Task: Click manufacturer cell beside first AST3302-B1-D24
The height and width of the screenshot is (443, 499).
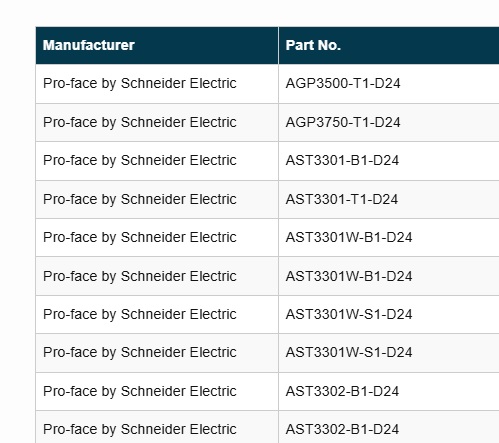Action: (157, 391)
